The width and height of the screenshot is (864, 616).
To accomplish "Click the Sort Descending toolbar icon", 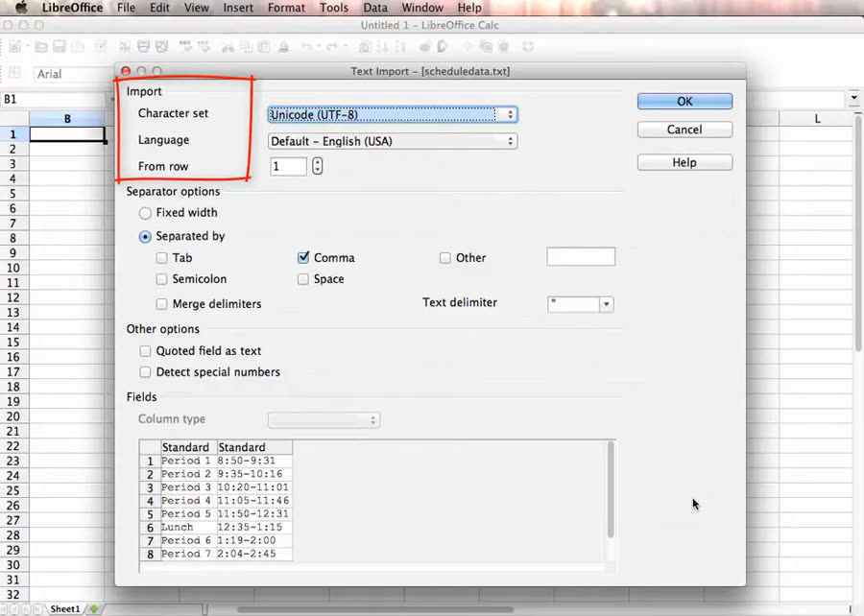I will pos(400,47).
